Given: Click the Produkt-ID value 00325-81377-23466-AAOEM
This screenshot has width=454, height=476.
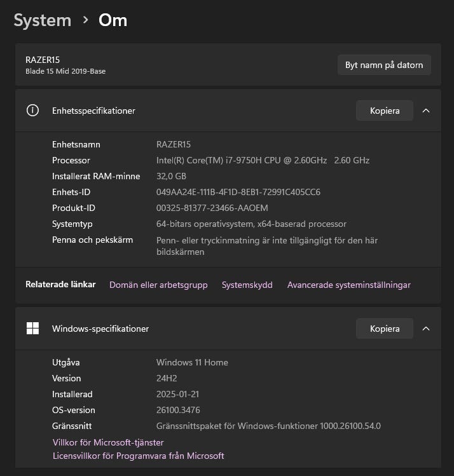Looking at the screenshot, I should tap(212, 208).
